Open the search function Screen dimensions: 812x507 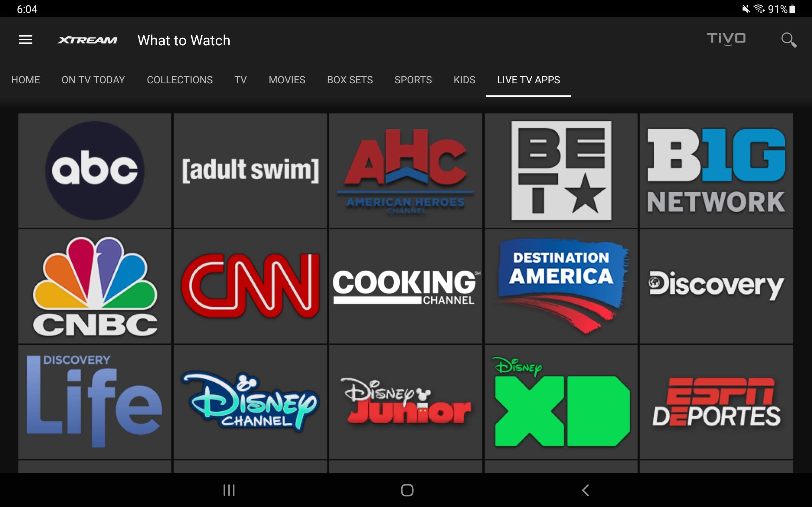(789, 40)
